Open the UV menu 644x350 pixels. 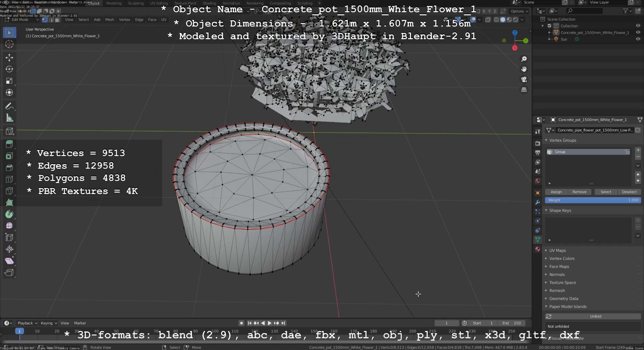click(x=164, y=20)
